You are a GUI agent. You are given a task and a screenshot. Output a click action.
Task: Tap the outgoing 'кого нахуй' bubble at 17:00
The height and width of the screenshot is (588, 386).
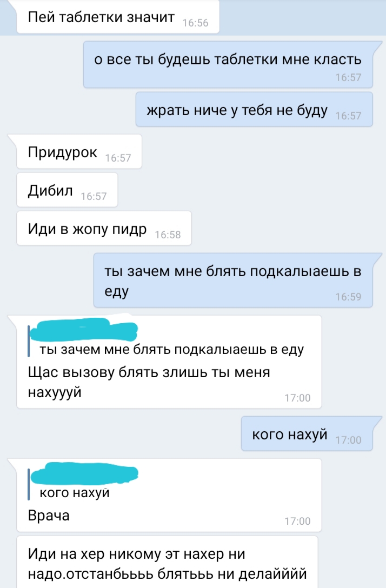(307, 434)
